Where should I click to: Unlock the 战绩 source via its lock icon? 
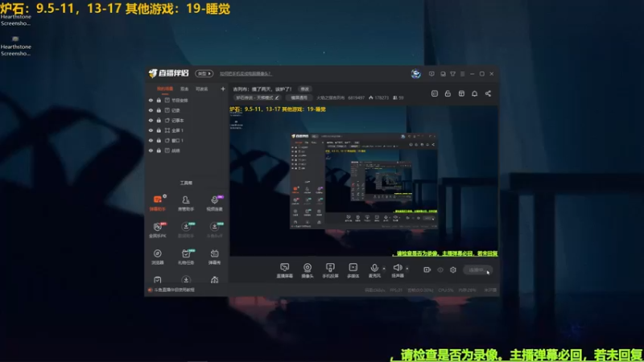pos(159,150)
